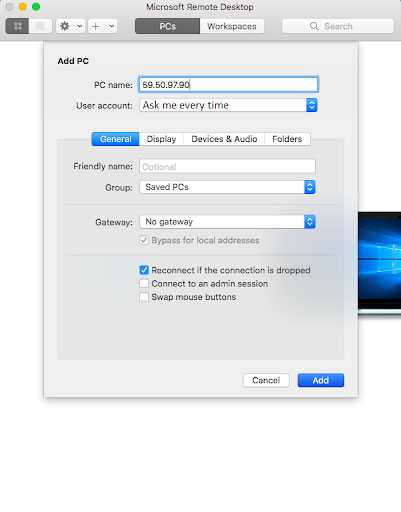Expand the Group Saved PCs dropdown

[227, 187]
